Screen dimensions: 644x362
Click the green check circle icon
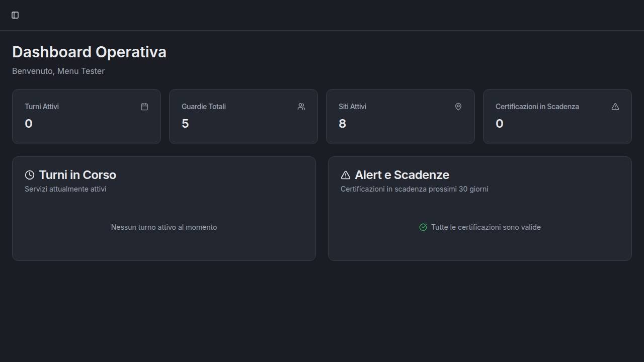pyautogui.click(x=423, y=227)
